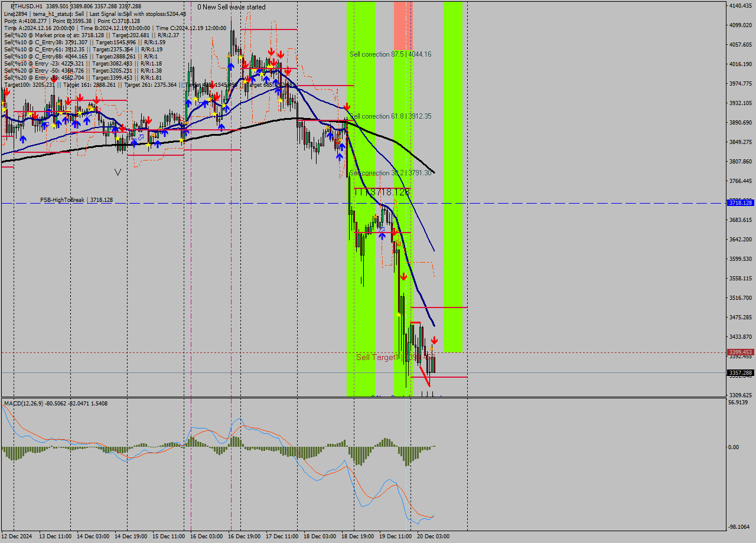Click the 3599.530 price axis label
This screenshot has height=543, width=756.
tap(741, 259)
